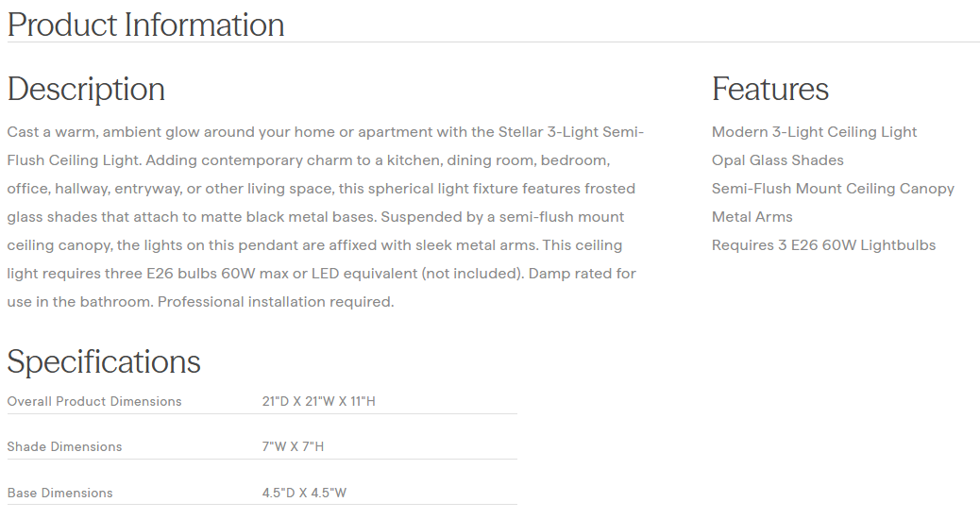Image resolution: width=980 pixels, height=519 pixels.
Task: Click the 'Opal Glass Shades' feature
Action: [777, 160]
